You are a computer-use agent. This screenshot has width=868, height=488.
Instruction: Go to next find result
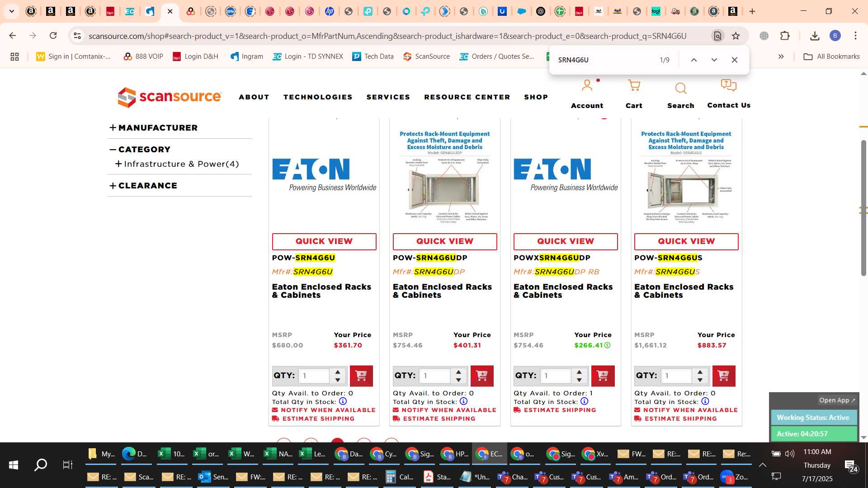[x=714, y=60]
